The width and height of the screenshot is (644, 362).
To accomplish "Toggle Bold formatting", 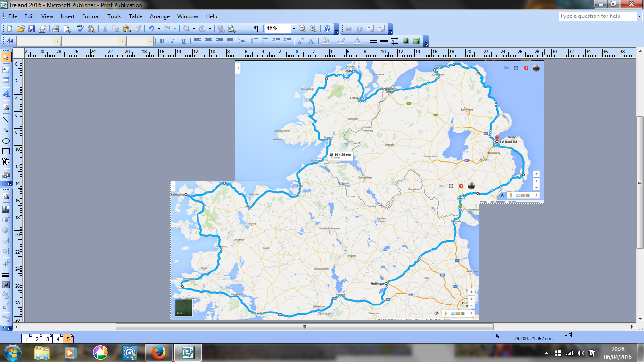I will tap(162, 41).
